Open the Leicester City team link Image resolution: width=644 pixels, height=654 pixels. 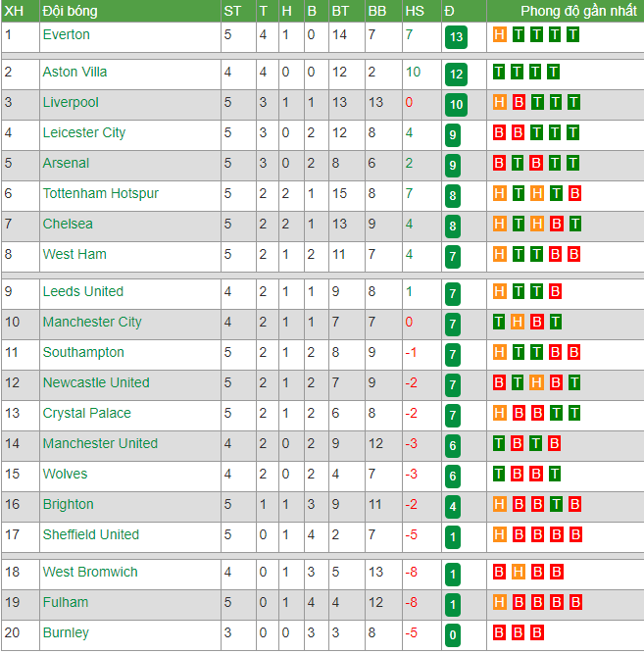[84, 132]
